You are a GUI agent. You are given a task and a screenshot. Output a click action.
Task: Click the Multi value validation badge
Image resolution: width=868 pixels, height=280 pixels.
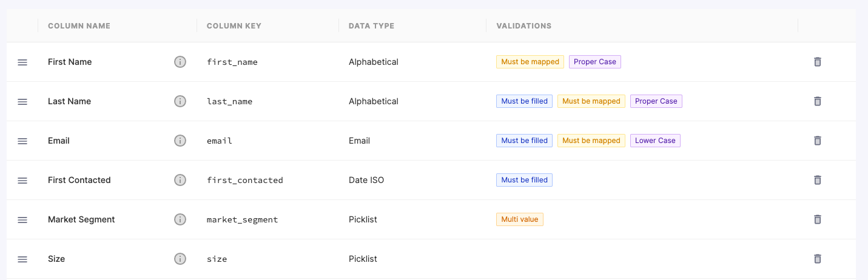coord(519,219)
